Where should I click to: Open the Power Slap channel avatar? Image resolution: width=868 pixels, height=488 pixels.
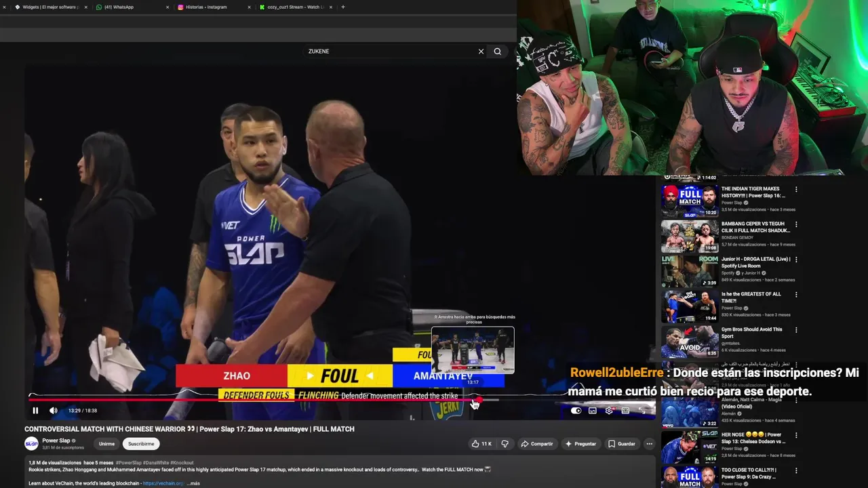tap(31, 444)
